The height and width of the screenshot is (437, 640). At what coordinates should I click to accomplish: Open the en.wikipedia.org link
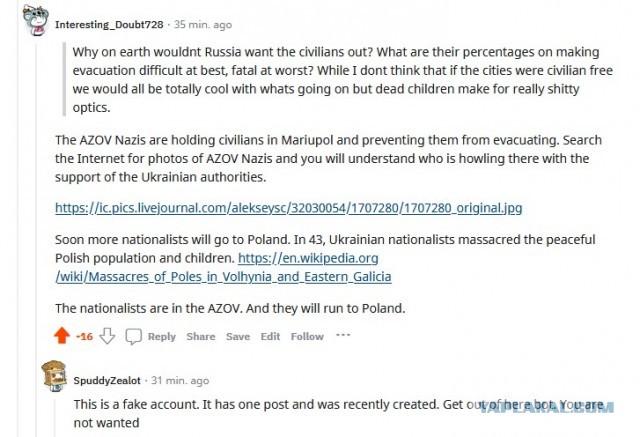pos(308,258)
